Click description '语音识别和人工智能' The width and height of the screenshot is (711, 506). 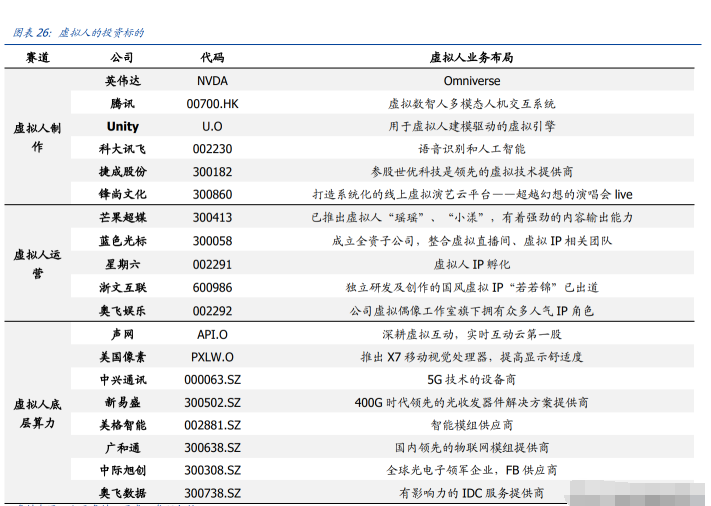click(472, 149)
